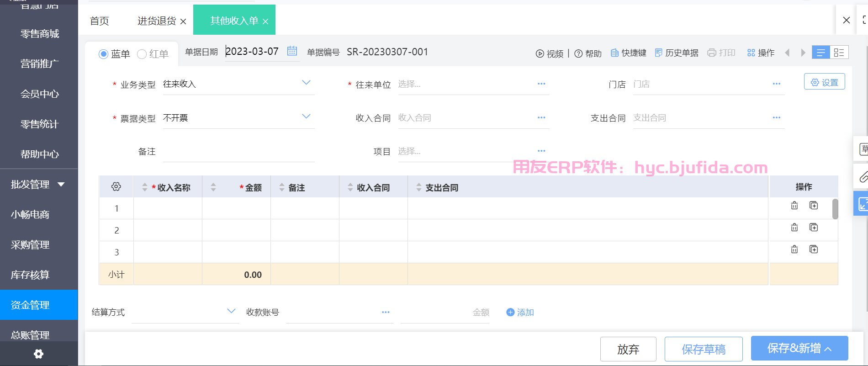
Task: Focus the 备注 input field
Action: (x=238, y=152)
